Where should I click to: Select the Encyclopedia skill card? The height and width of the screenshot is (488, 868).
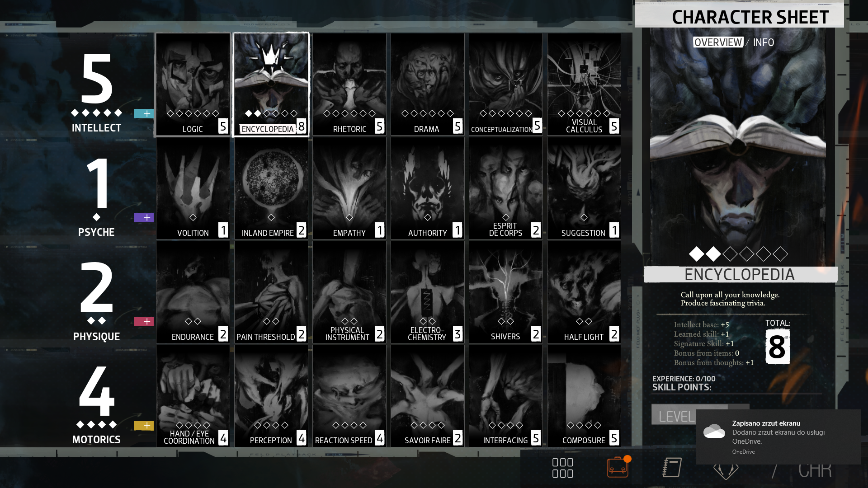(271, 84)
